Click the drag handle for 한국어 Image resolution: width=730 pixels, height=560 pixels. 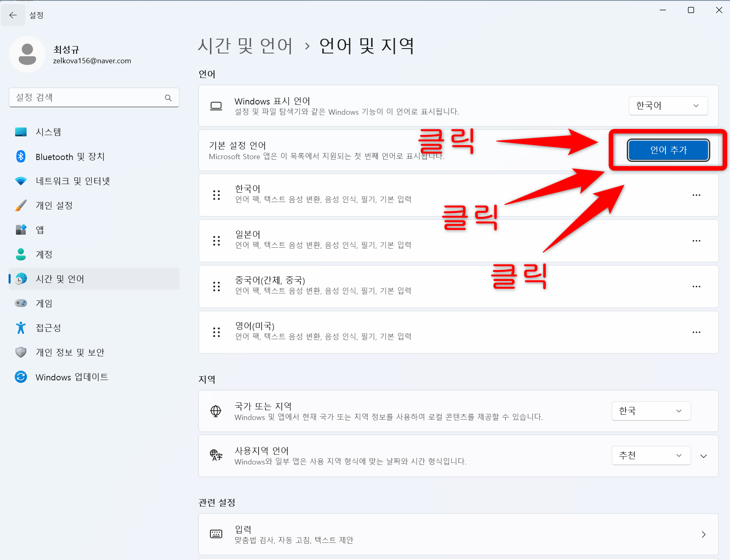217,195
